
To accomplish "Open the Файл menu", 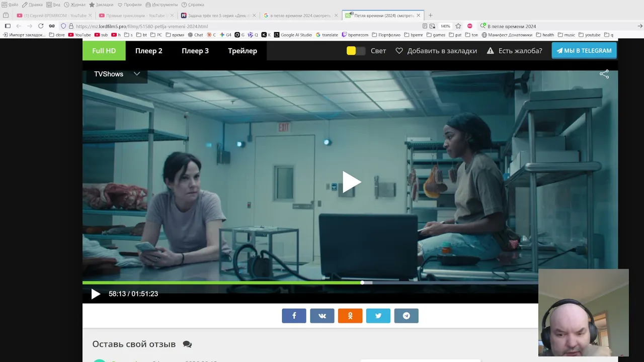I will (x=10, y=5).
